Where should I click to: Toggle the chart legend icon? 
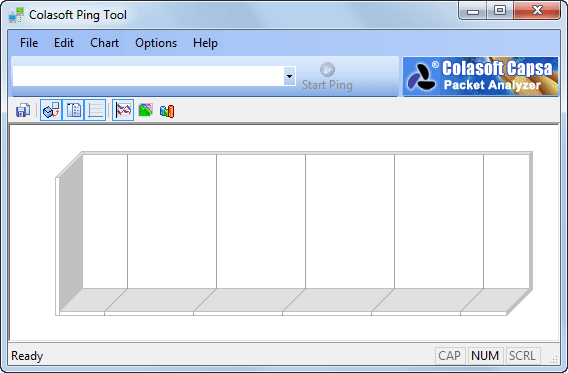73,110
